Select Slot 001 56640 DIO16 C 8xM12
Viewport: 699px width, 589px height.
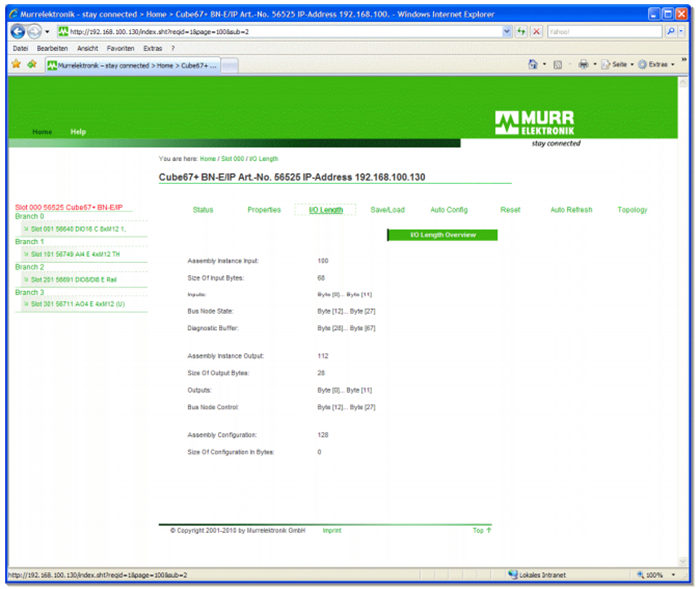click(78, 229)
